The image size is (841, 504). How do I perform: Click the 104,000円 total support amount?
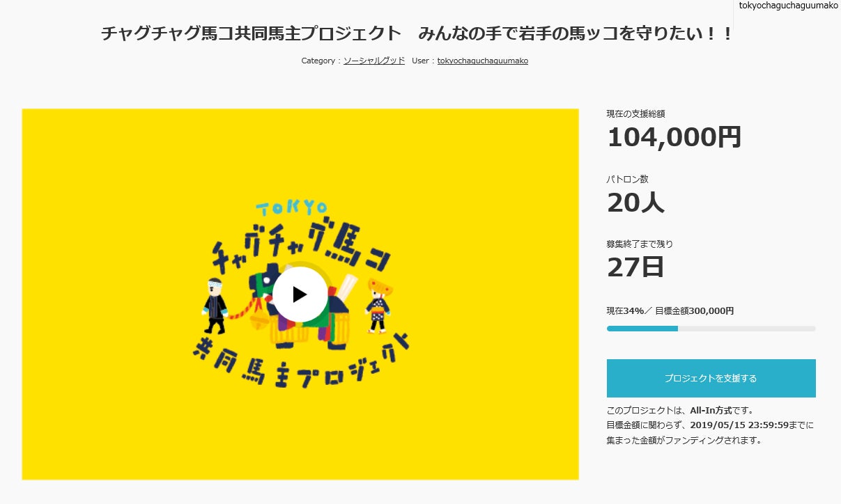tap(674, 137)
